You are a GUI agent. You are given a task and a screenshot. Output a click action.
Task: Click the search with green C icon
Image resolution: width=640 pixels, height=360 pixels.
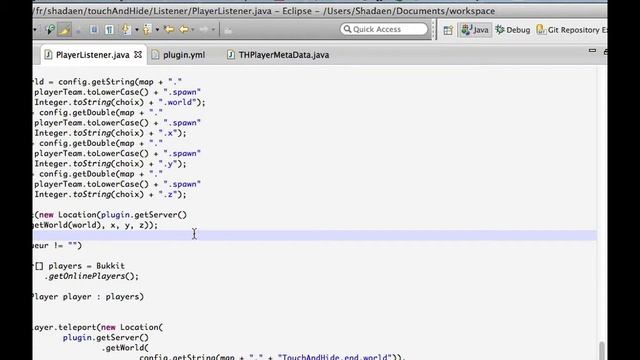click(50, 29)
